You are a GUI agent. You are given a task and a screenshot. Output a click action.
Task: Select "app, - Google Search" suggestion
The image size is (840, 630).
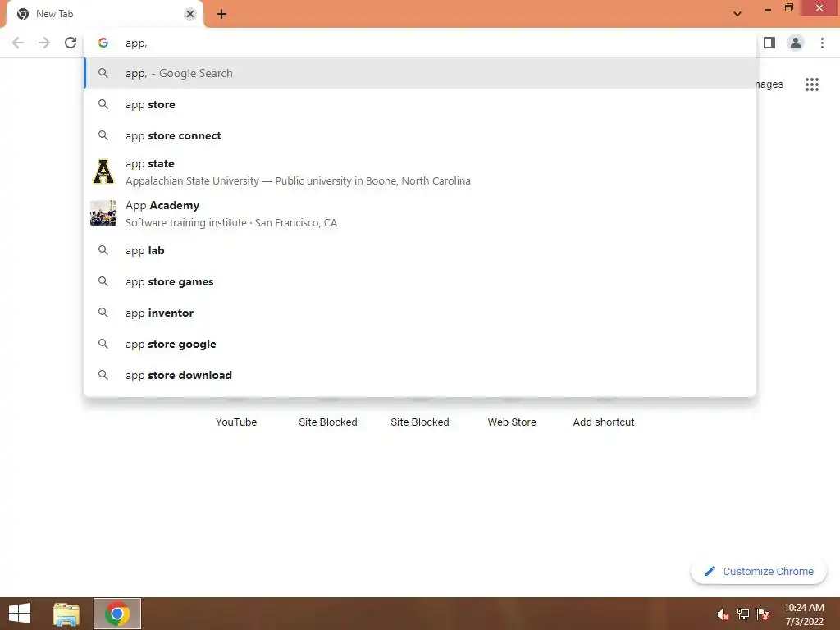(420, 73)
